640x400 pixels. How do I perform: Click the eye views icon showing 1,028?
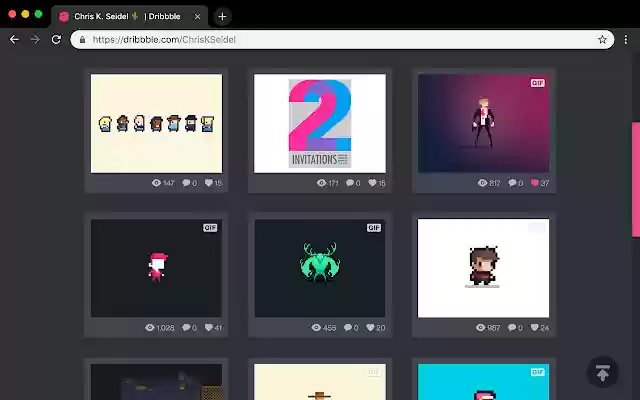click(150, 327)
